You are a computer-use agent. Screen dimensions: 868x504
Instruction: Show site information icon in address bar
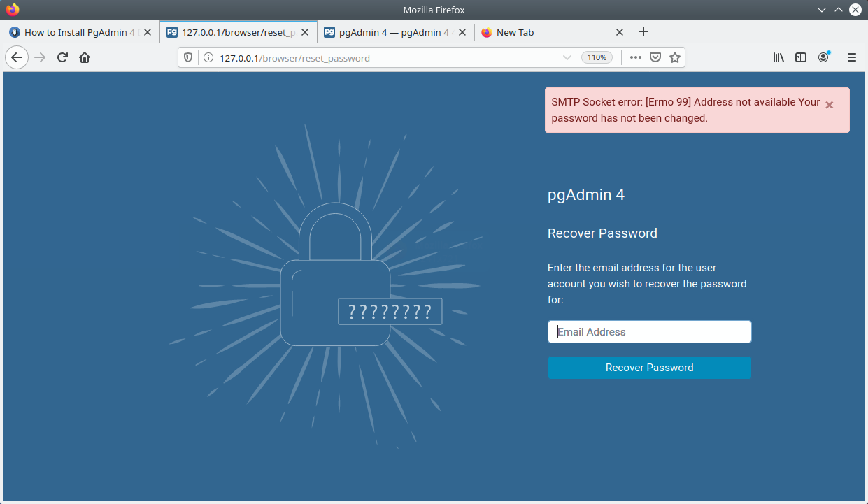tap(208, 58)
